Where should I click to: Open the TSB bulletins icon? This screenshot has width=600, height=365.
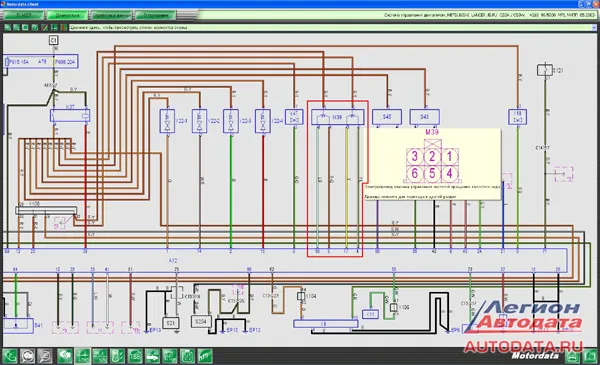click(135, 356)
